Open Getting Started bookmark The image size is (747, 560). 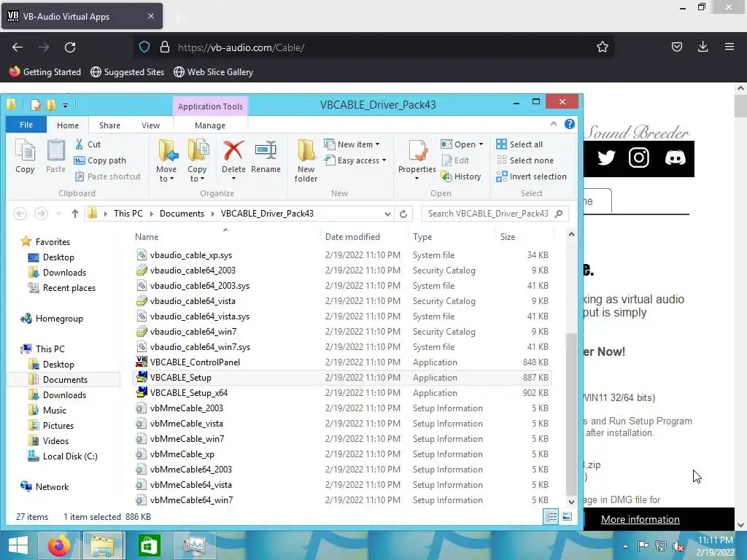(x=45, y=72)
